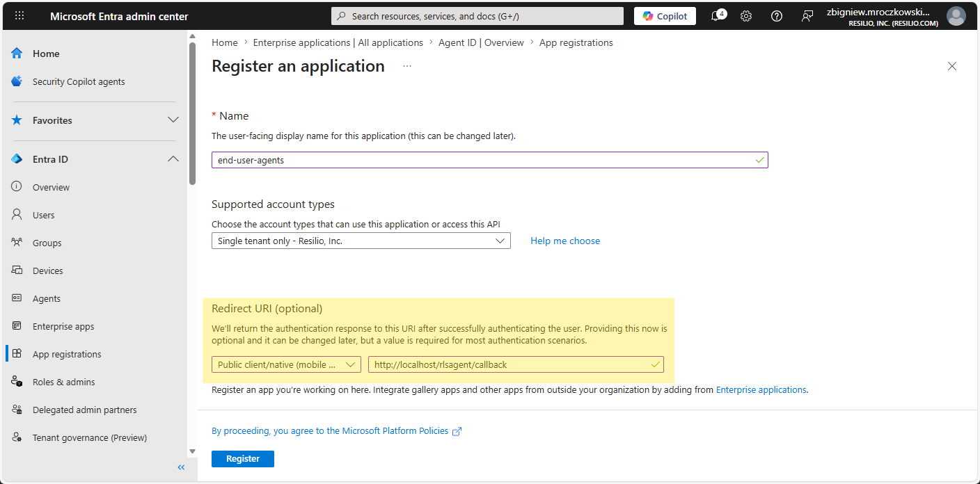This screenshot has width=980, height=484.
Task: Click the Tenant governance (Preview) icon
Action: tap(17, 437)
